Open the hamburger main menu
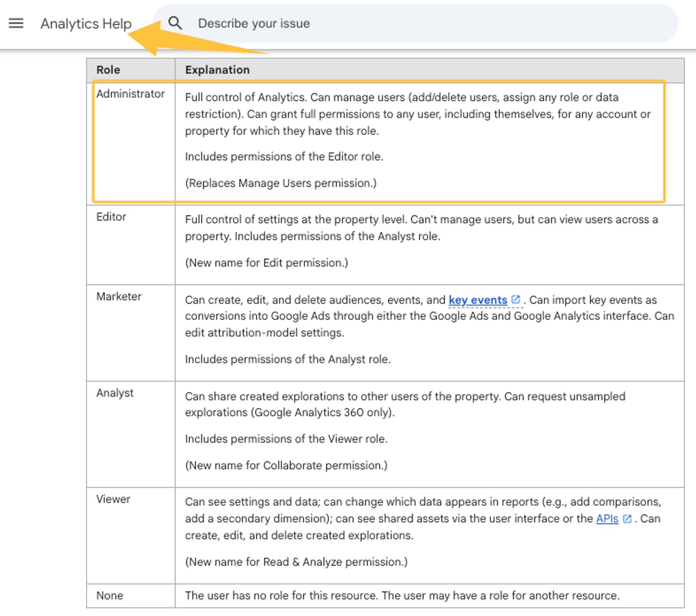Viewport: 696px width, 616px height. (16, 23)
